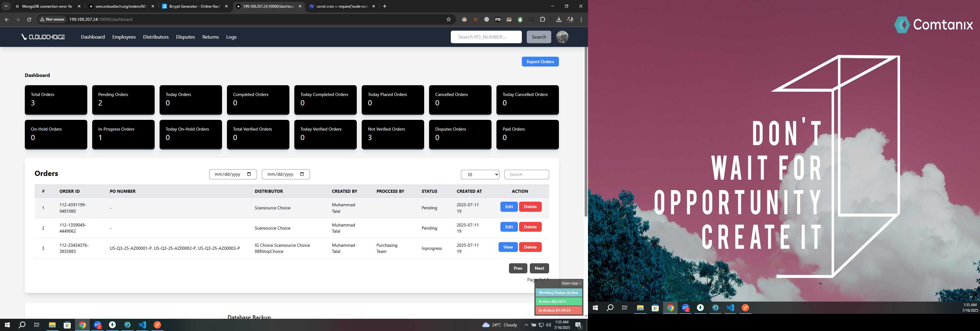Open calendar picker of first date field
Image resolution: width=980 pixels, height=331 pixels.
click(x=249, y=174)
